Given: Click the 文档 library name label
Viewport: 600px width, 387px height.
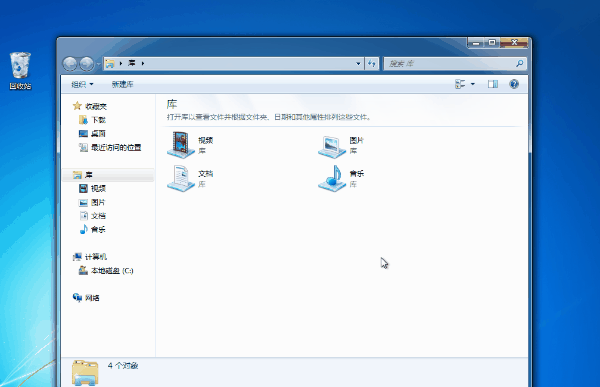Looking at the screenshot, I should (x=206, y=174).
